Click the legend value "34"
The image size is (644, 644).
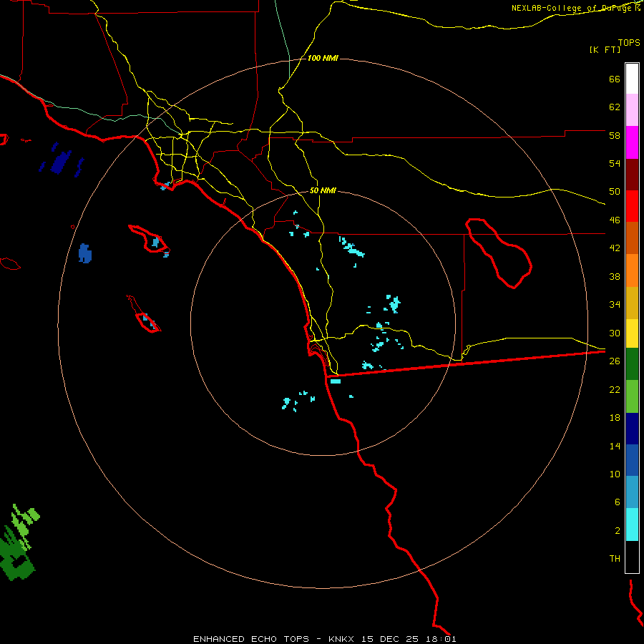click(x=615, y=305)
